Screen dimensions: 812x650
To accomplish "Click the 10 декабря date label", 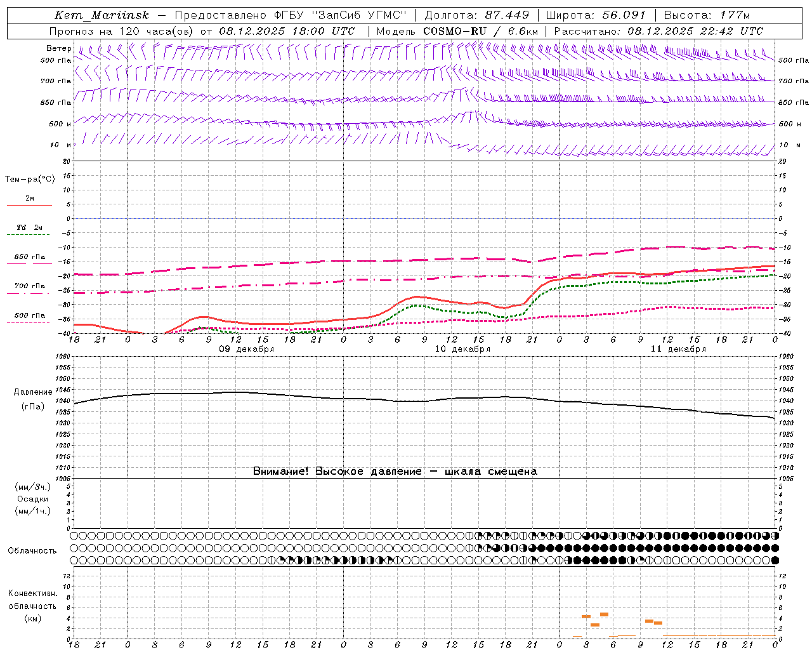I will [x=462, y=349].
